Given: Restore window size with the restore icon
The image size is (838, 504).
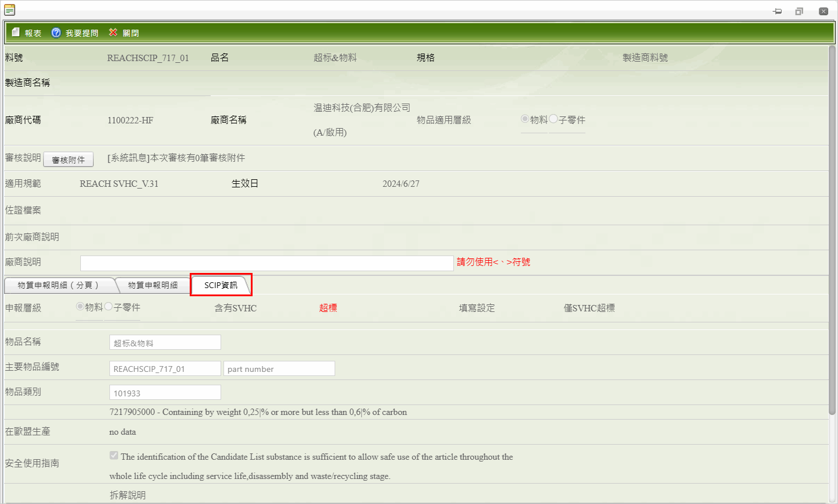Looking at the screenshot, I should 799,11.
